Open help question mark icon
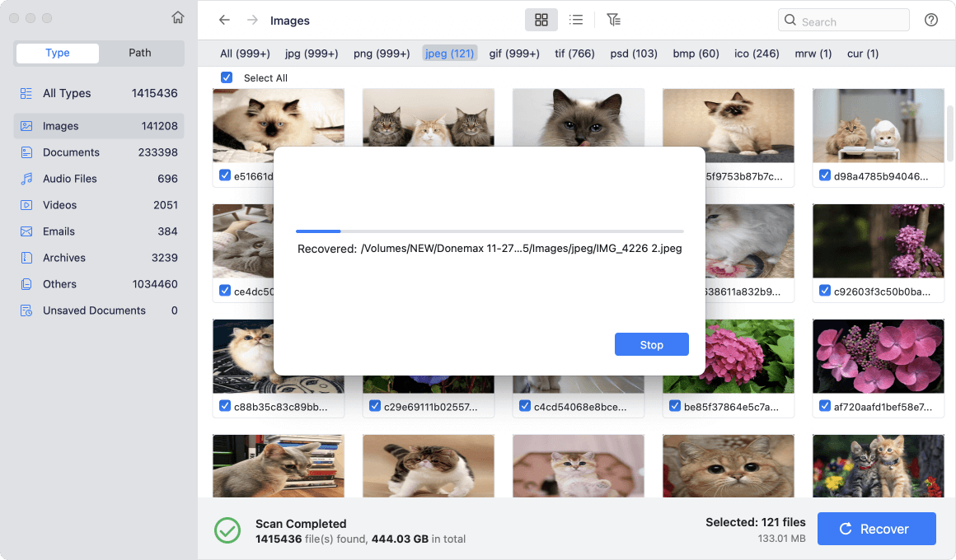This screenshot has width=956, height=560. click(x=931, y=20)
